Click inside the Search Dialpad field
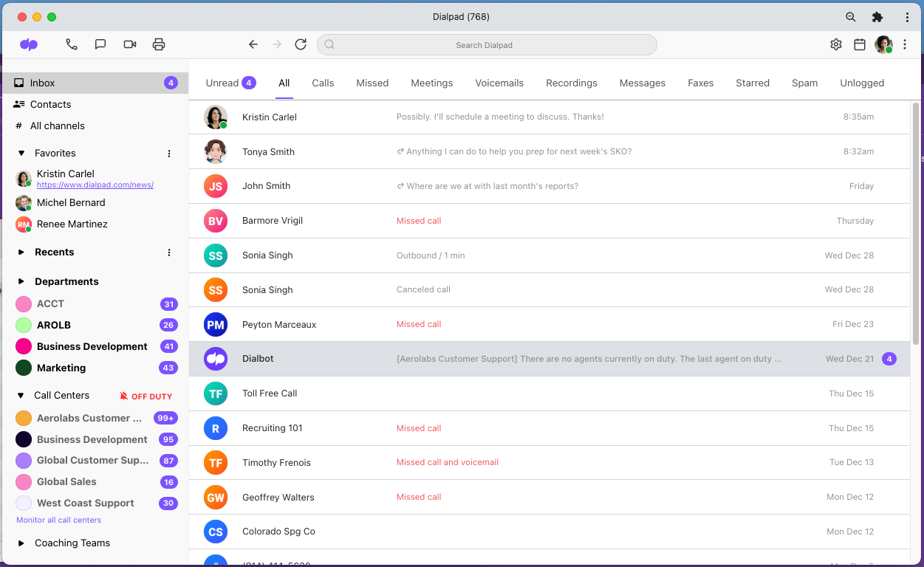Screen dimensions: 924x567 click(x=487, y=44)
